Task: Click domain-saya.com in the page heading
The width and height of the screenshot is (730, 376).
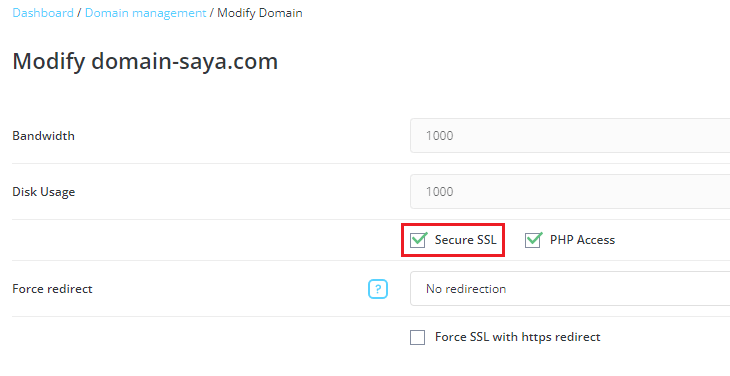Action: 184,61
